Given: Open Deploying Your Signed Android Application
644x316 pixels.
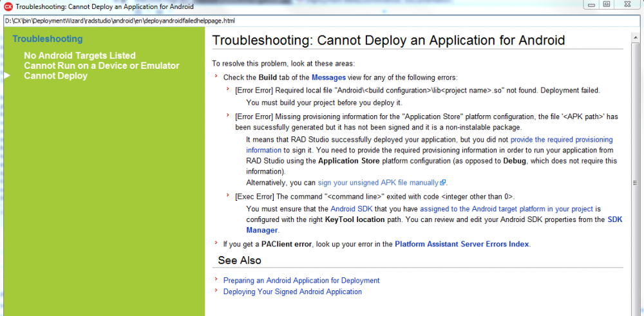Looking at the screenshot, I should tap(292, 292).
